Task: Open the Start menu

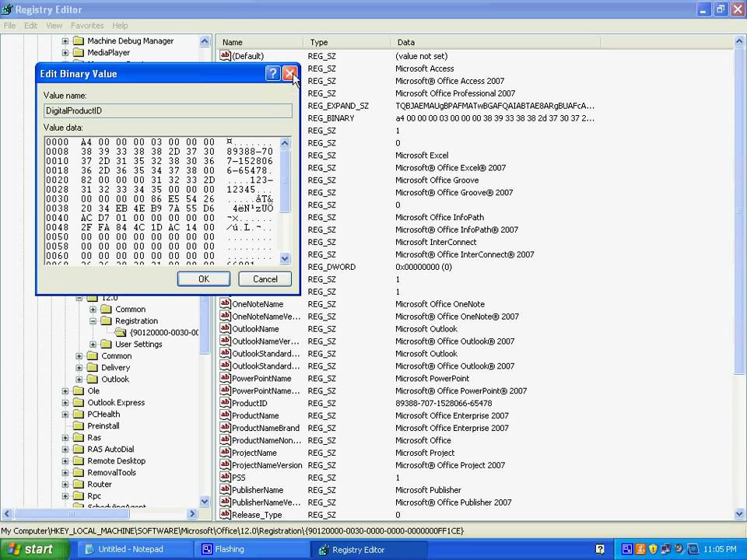Action: coord(35,549)
